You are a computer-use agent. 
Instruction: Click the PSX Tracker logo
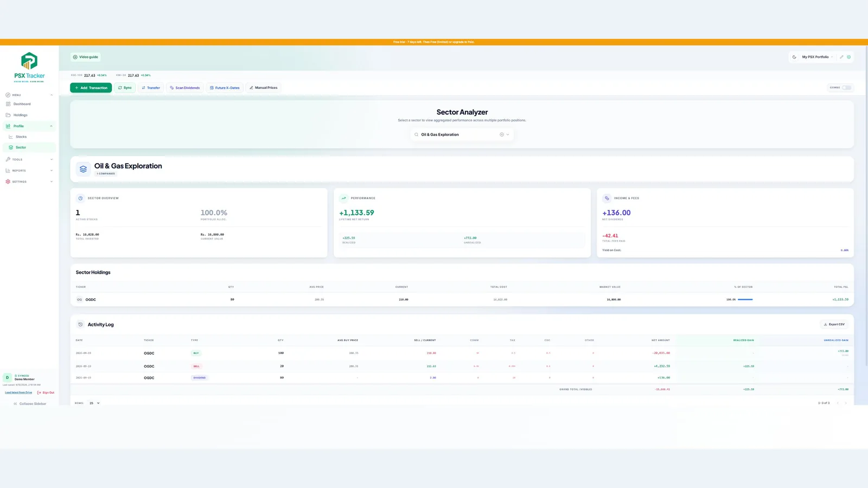point(29,67)
